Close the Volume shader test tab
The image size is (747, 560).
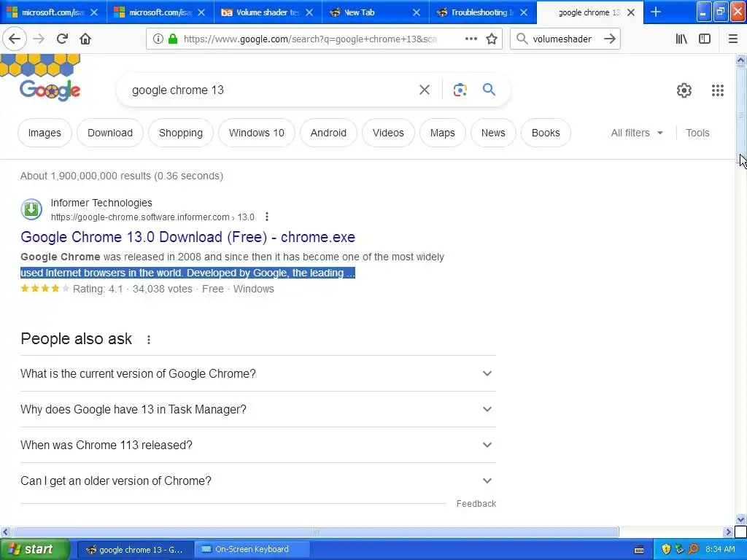pyautogui.click(x=309, y=12)
